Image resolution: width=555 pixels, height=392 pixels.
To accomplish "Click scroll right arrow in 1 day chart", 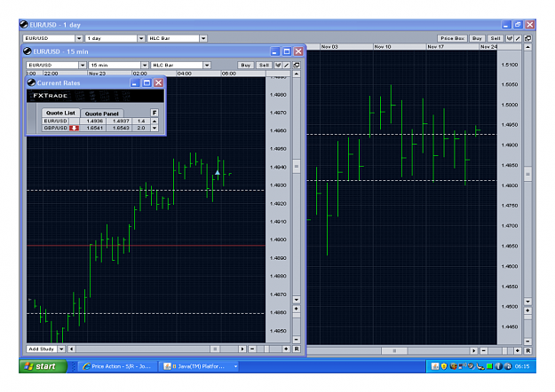I will click(x=473, y=350).
